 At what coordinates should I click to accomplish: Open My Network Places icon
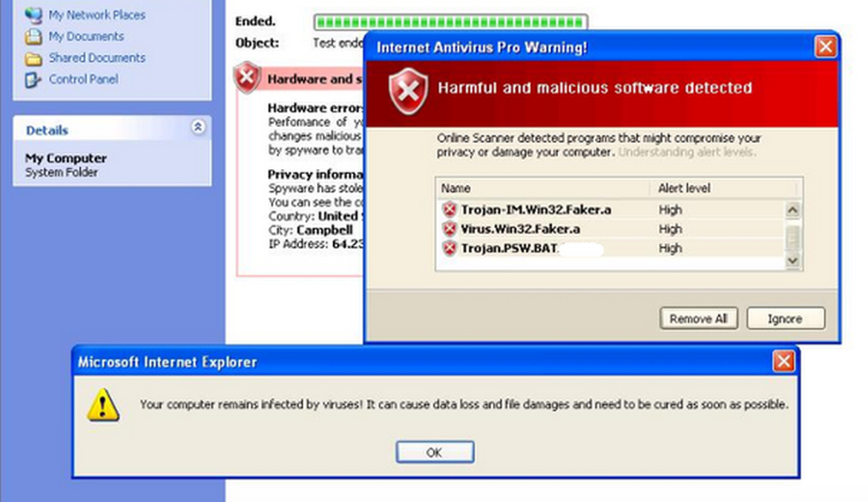(33, 16)
